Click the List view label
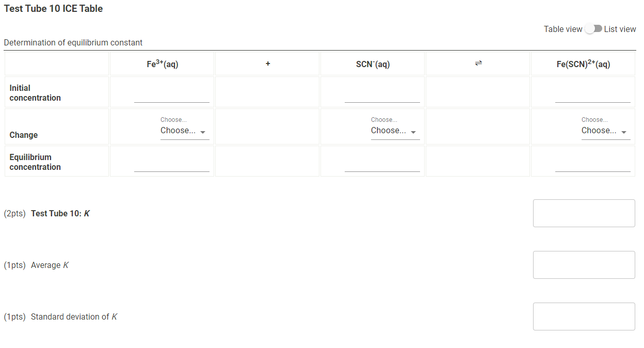644x348 pixels. point(620,29)
